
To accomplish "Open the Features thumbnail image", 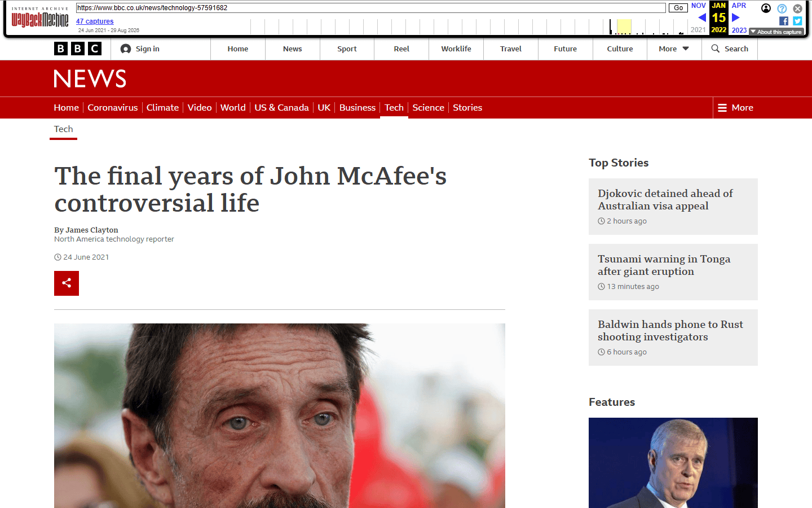I will (x=673, y=463).
